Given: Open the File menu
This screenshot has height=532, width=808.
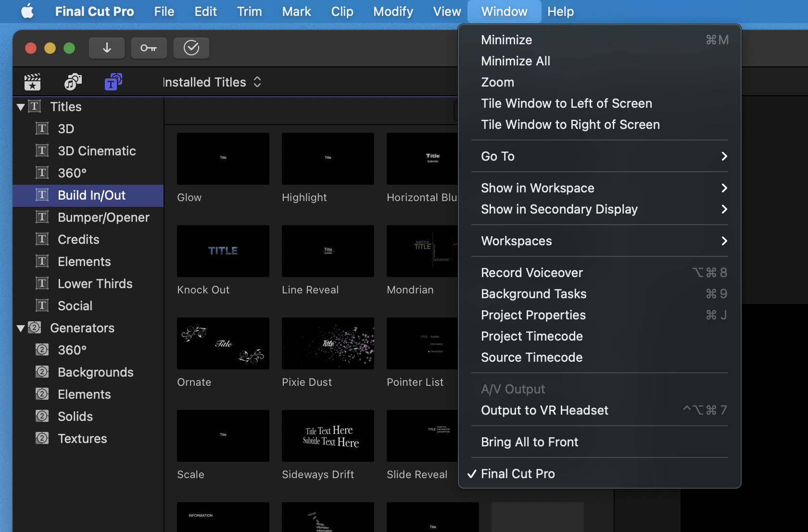Looking at the screenshot, I should coord(164,11).
